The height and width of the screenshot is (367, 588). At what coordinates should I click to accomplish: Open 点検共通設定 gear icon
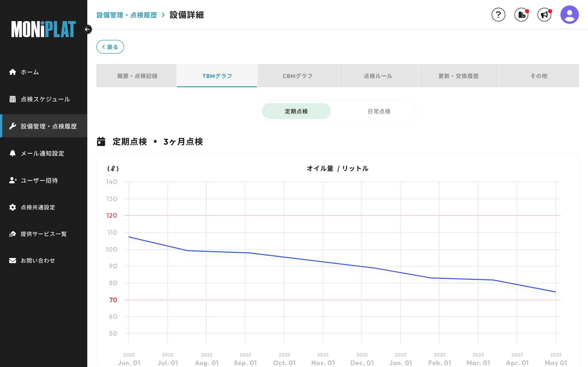point(13,207)
